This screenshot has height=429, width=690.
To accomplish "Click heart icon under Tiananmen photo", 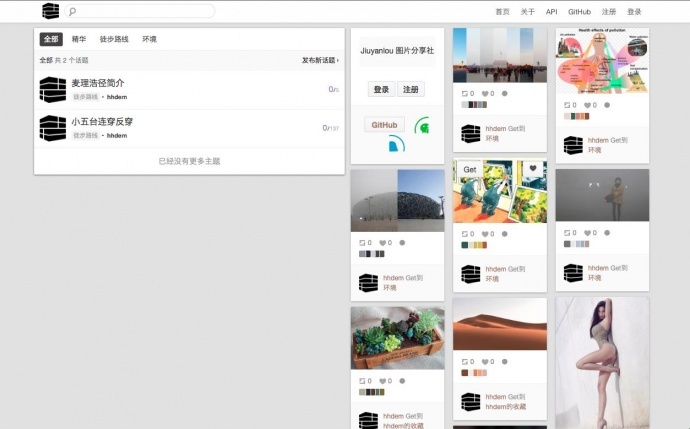I will (x=485, y=94).
